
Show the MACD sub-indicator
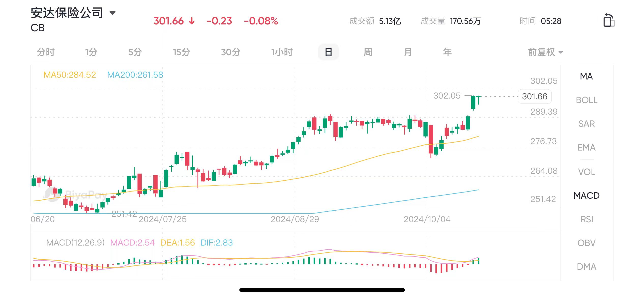[587, 196]
